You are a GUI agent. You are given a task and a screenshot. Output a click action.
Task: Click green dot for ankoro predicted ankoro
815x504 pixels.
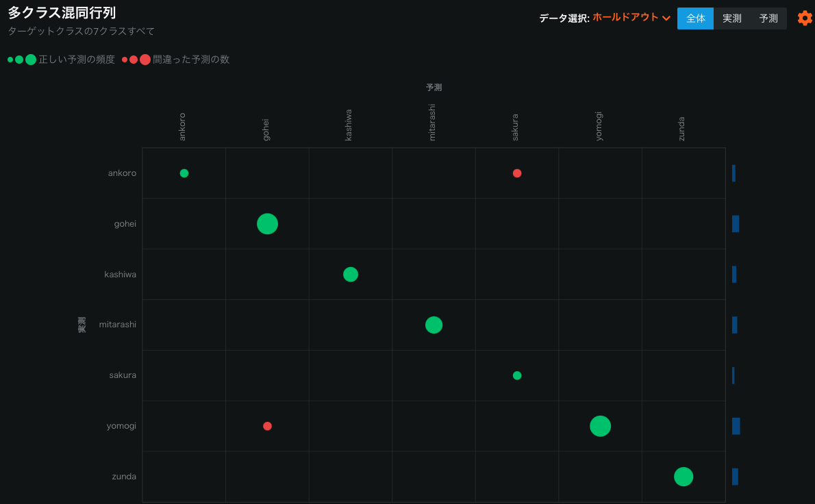click(184, 173)
